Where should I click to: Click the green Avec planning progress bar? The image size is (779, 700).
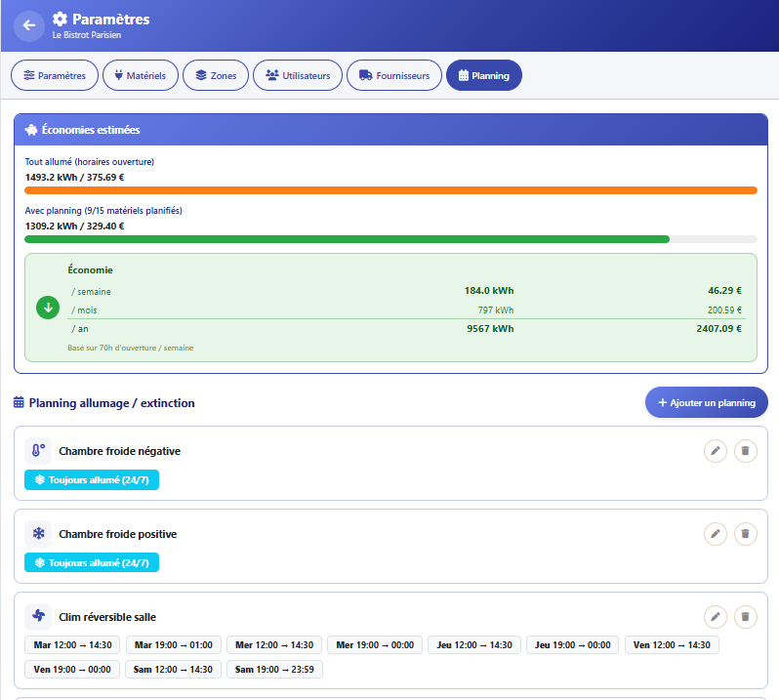coord(347,239)
